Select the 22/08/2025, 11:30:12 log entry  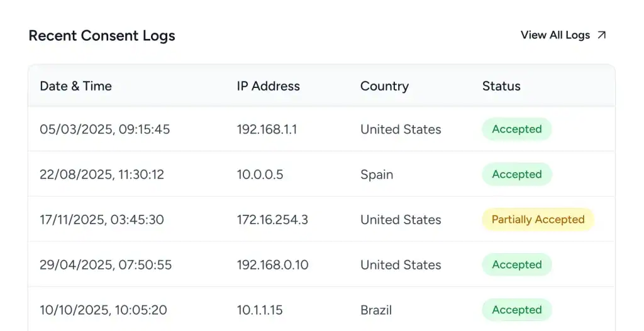pyautogui.click(x=321, y=175)
